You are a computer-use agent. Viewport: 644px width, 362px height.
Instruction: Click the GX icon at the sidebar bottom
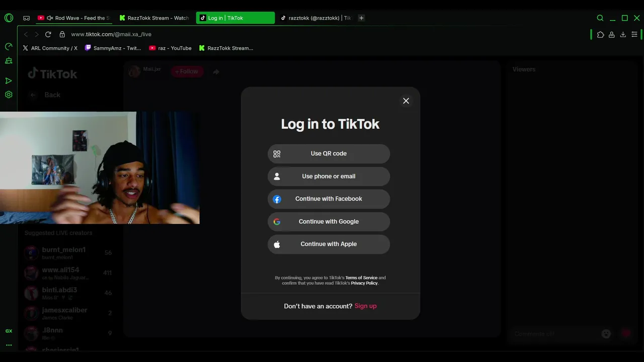9,331
